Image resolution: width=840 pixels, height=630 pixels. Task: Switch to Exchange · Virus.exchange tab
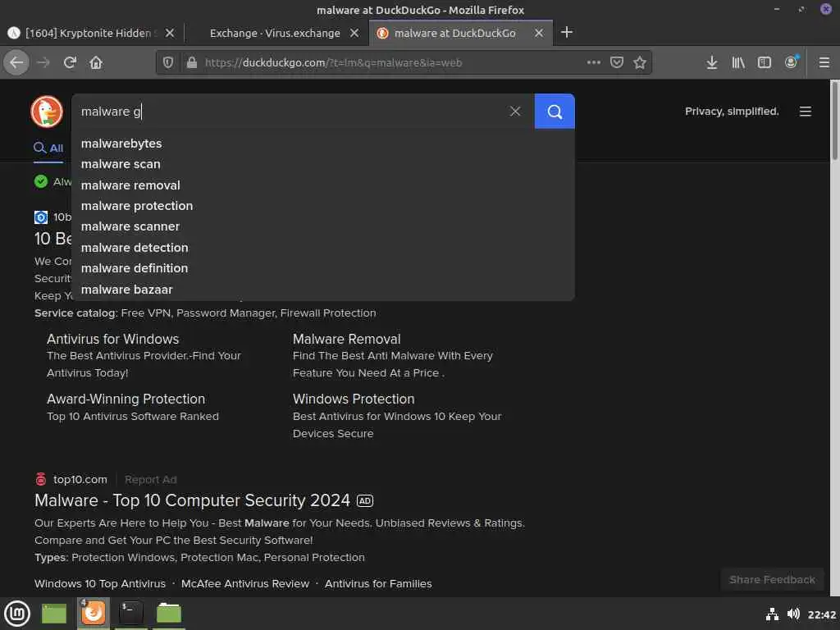(275, 33)
